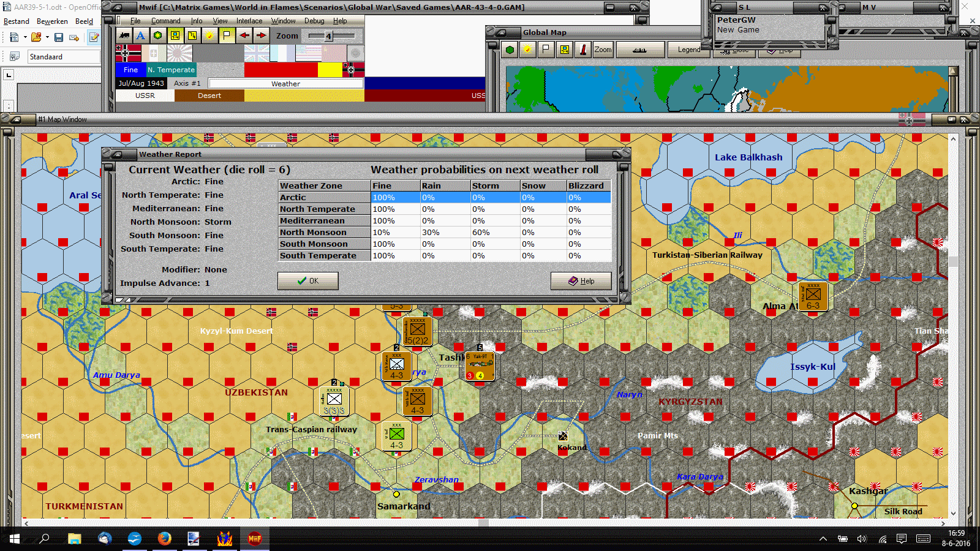This screenshot has width=980, height=551.
Task: Click the N. Temperate zone label
Action: pyautogui.click(x=171, y=70)
